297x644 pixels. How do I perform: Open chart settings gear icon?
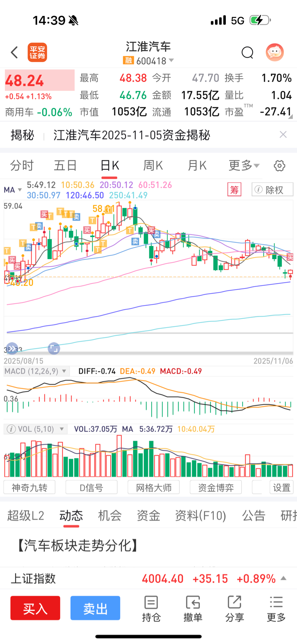click(x=280, y=166)
